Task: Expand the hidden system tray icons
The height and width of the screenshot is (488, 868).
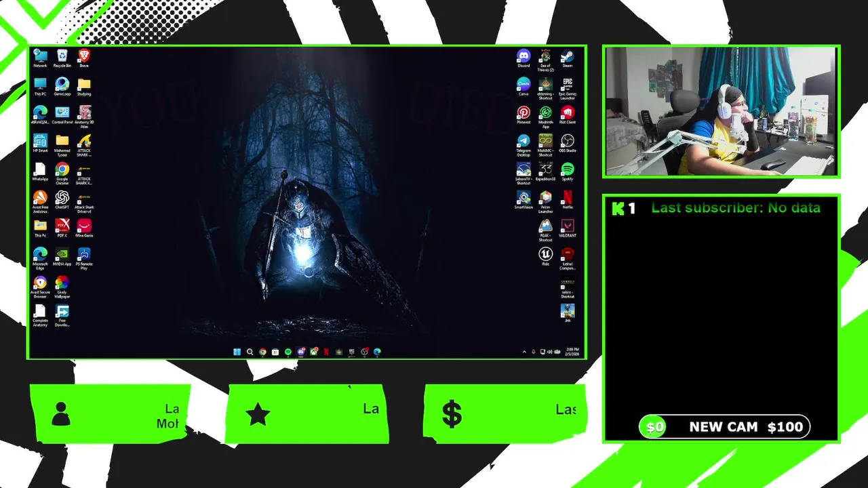Action: pos(524,352)
